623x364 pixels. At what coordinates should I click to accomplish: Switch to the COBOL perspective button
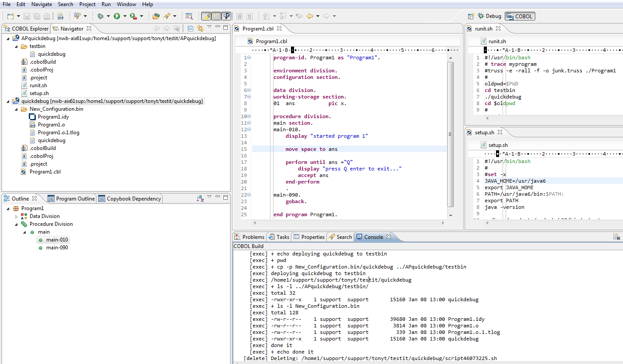[x=520, y=16]
